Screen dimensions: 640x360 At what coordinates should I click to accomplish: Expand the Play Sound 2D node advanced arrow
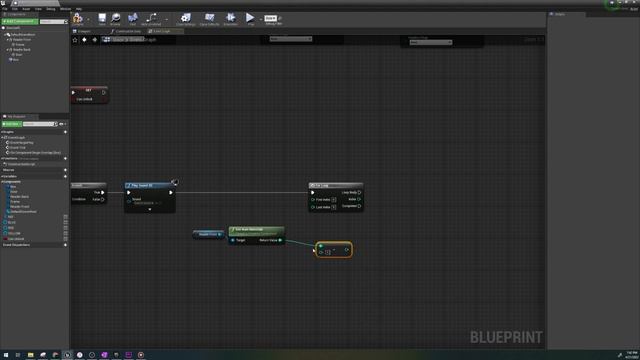point(150,209)
